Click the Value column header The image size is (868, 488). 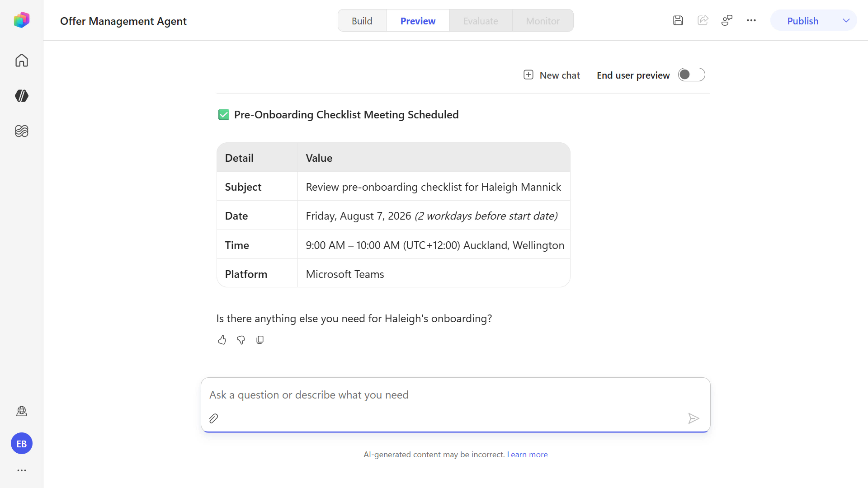[434, 158]
